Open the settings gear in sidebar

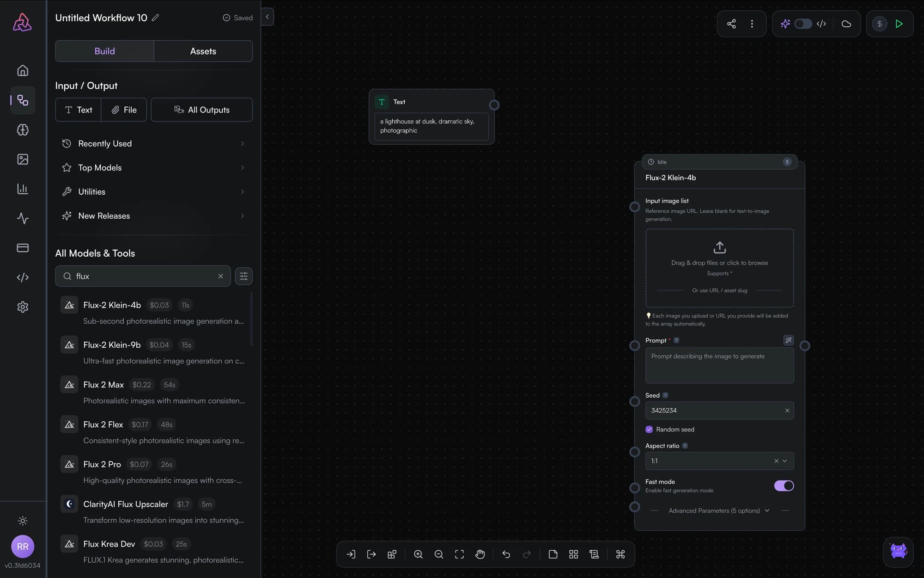23,307
